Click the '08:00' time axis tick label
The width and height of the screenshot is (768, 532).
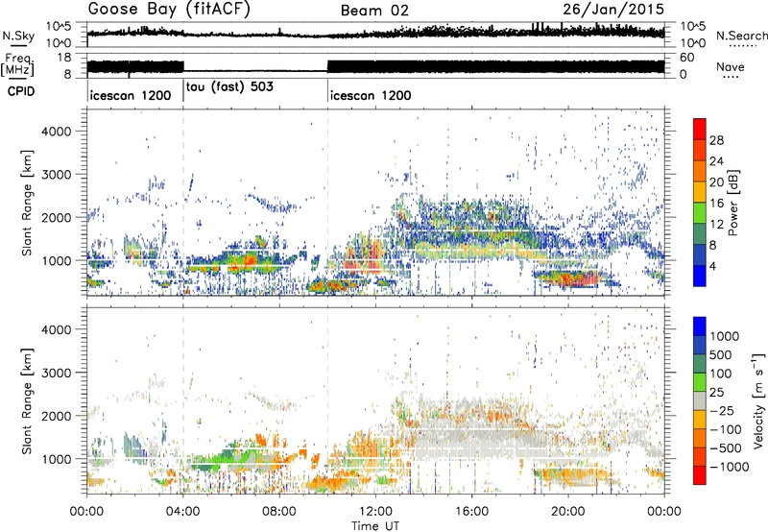pyautogui.click(x=279, y=512)
